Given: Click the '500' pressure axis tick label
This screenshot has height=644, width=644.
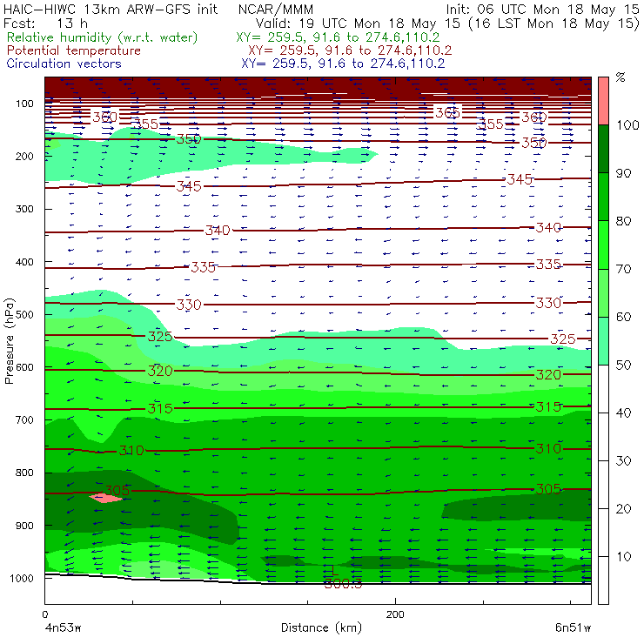Looking at the screenshot, I should [x=24, y=315].
